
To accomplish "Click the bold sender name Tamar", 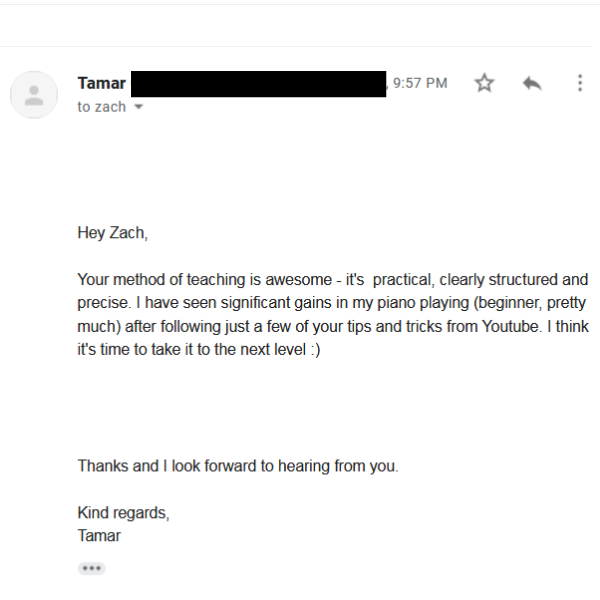I will 101,83.
